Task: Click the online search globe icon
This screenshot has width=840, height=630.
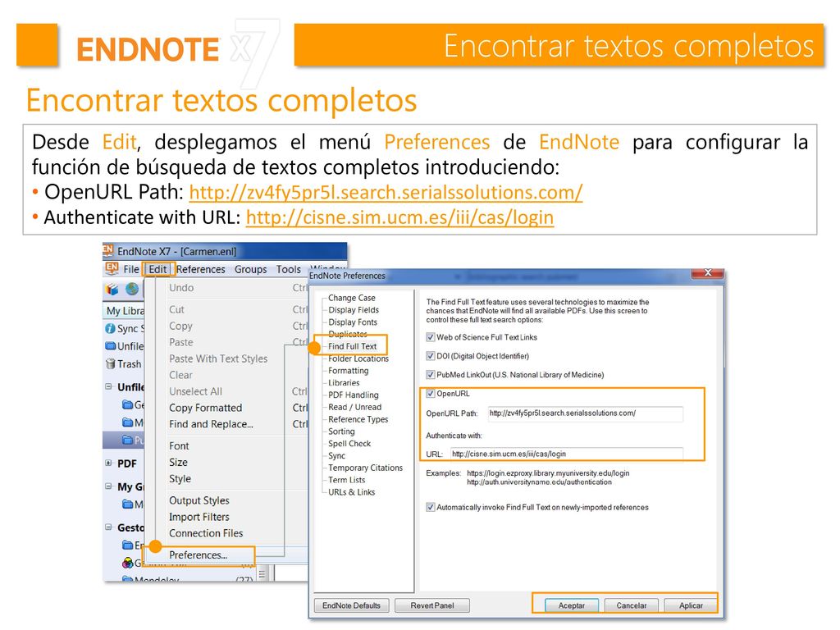Action: coord(132,290)
